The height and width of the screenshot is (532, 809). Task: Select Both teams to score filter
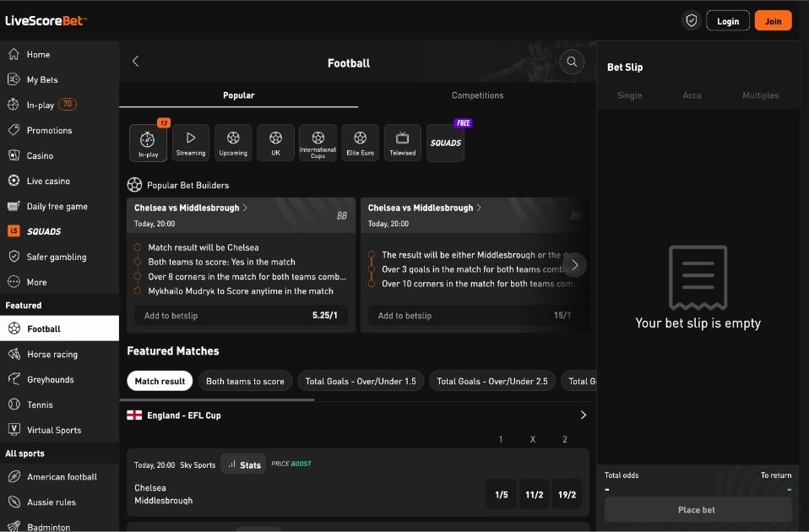point(245,382)
